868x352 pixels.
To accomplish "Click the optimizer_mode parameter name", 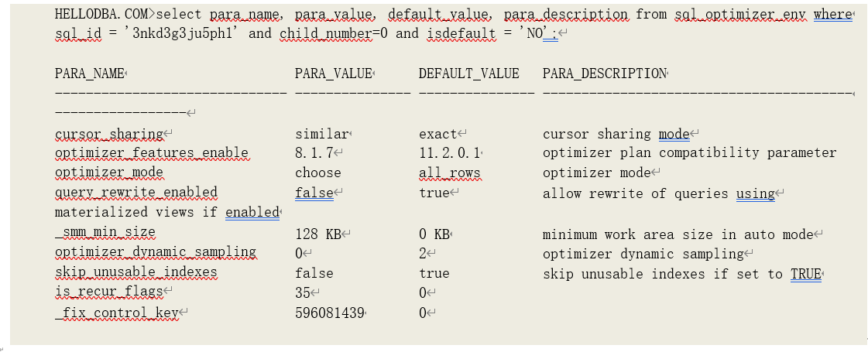I will tap(109, 173).
